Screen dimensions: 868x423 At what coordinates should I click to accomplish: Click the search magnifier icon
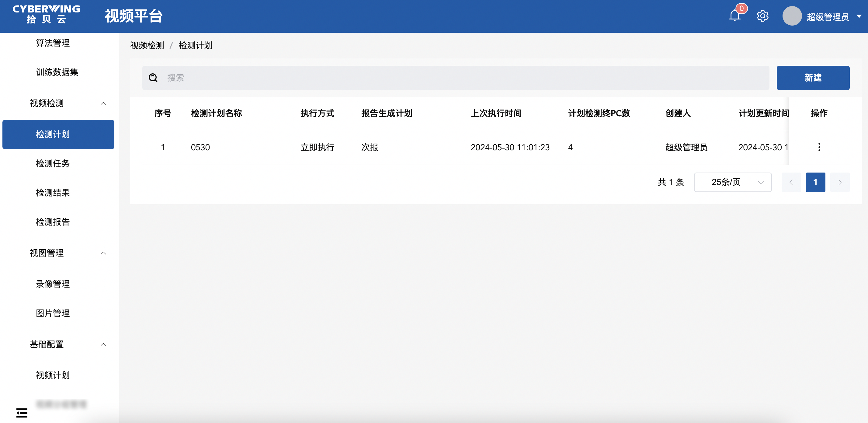[x=153, y=78]
